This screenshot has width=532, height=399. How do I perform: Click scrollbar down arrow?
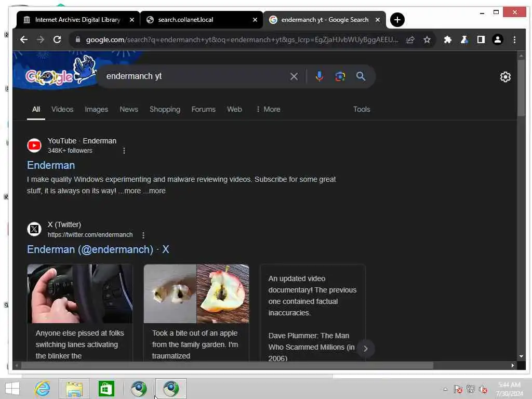pos(521,356)
